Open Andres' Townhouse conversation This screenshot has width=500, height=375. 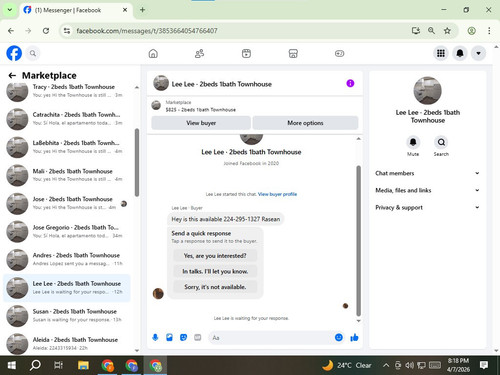[67, 259]
